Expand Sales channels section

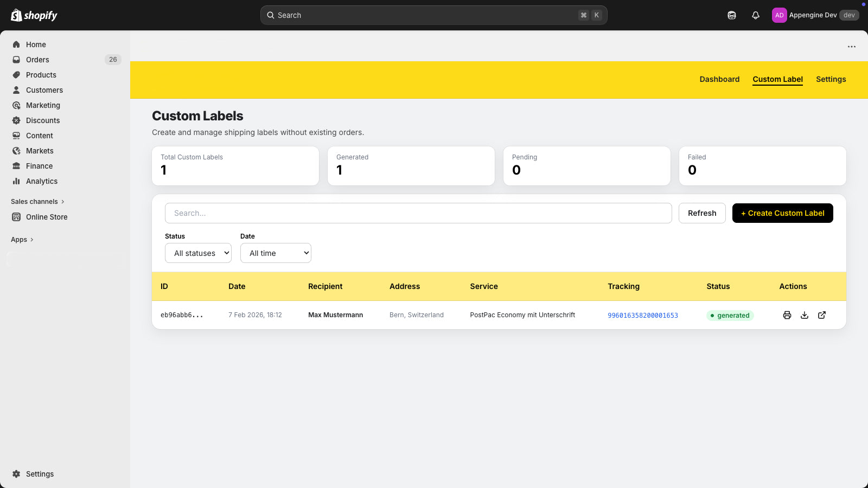click(37, 202)
